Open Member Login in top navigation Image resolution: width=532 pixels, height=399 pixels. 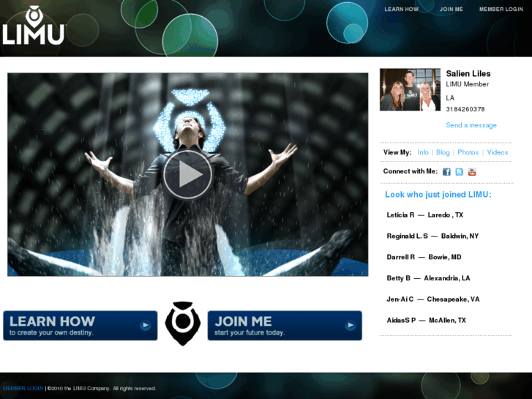tap(501, 10)
